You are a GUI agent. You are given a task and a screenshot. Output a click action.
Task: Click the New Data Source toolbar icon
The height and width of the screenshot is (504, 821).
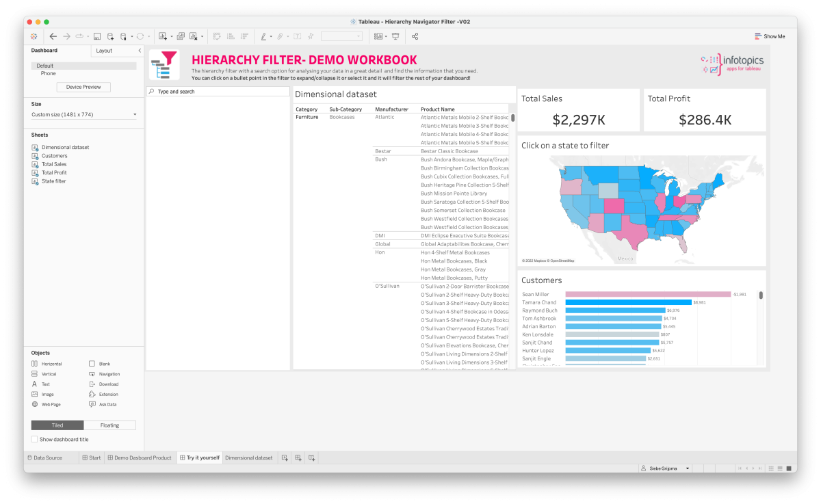[x=110, y=36]
